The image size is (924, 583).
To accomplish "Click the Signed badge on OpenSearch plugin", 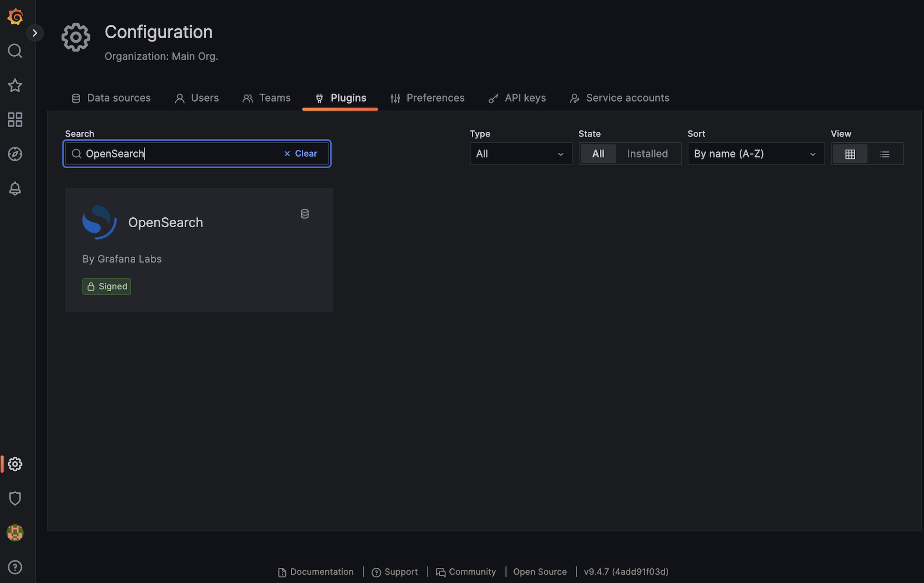I will click(x=106, y=286).
